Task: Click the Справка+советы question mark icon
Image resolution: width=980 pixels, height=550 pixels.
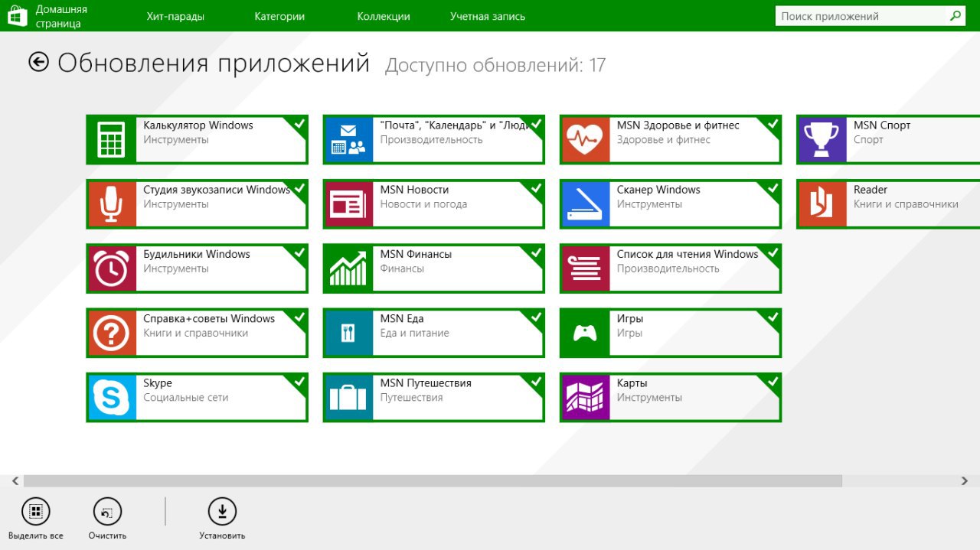Action: coord(112,333)
